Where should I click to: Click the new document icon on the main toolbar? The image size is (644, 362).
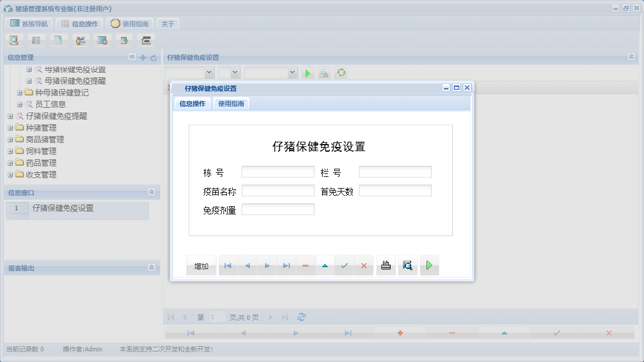click(x=59, y=40)
